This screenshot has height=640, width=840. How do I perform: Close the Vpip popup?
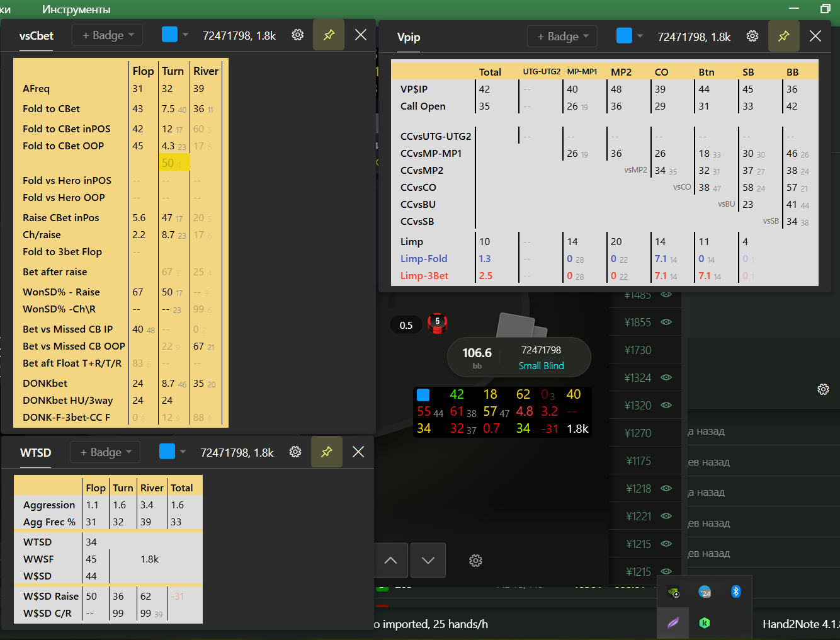pos(815,37)
